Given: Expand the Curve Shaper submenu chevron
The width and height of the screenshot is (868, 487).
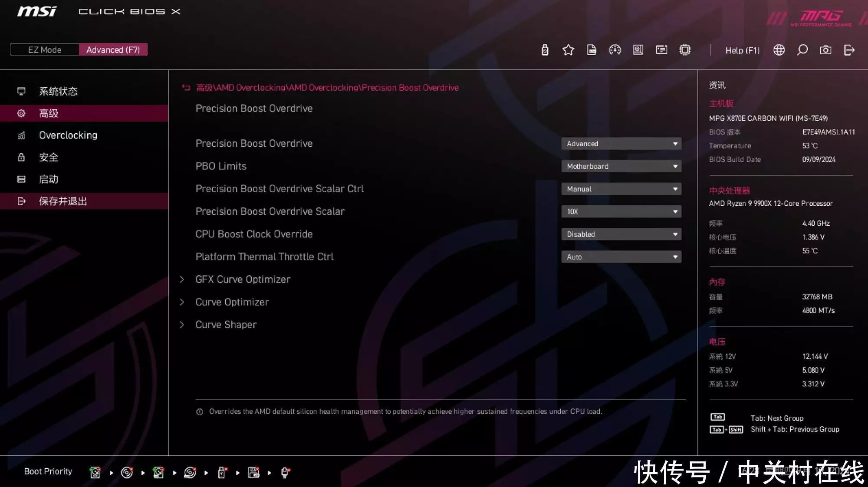Looking at the screenshot, I should click(x=182, y=325).
